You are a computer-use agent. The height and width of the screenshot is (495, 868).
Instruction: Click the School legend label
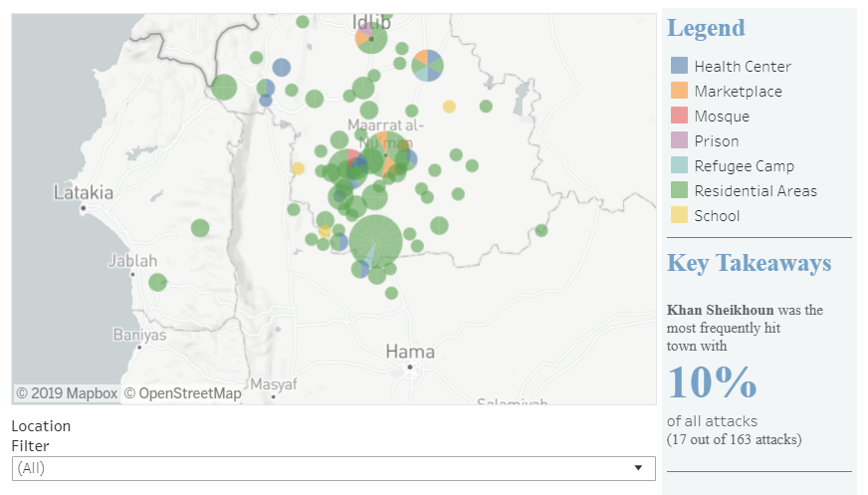(x=717, y=216)
